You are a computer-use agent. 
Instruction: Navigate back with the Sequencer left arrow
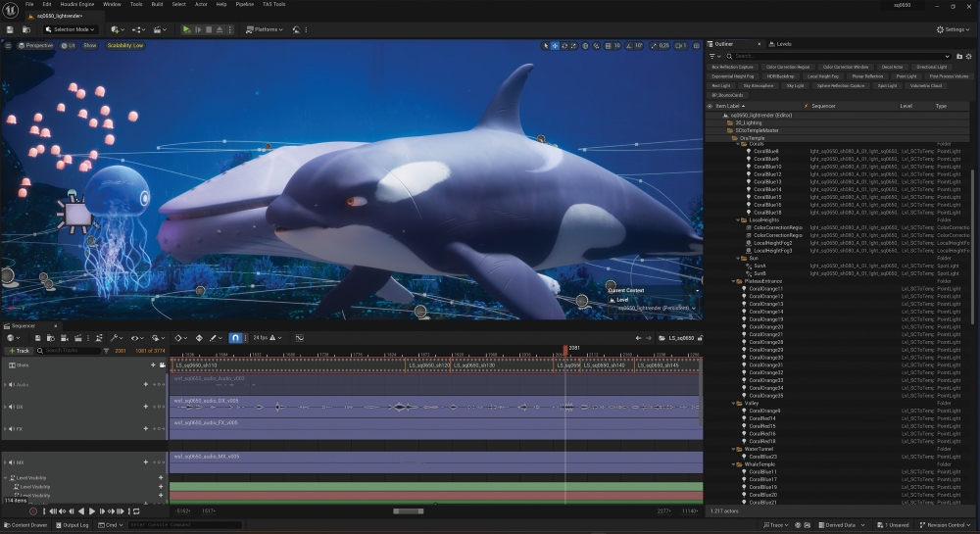(638, 338)
